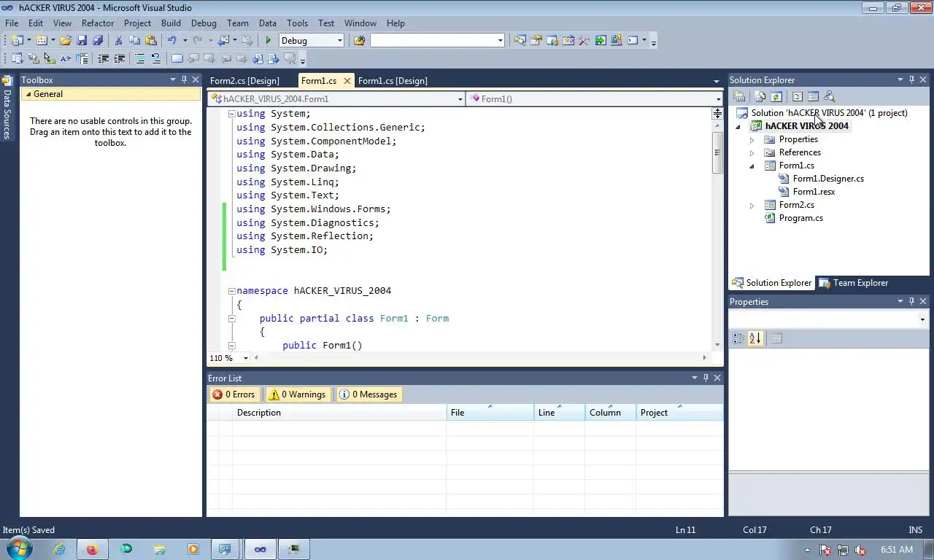
Task: Click the Save All toolbar icon
Action: [x=98, y=40]
